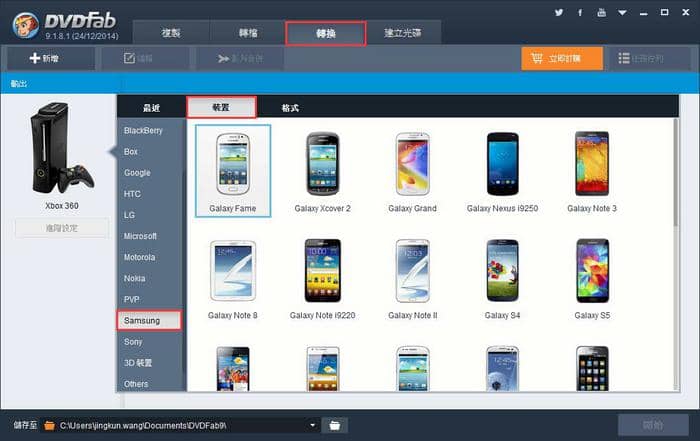Choose the Galaxy Xcover 2 device profile
This screenshot has height=441, width=700.
322,171
